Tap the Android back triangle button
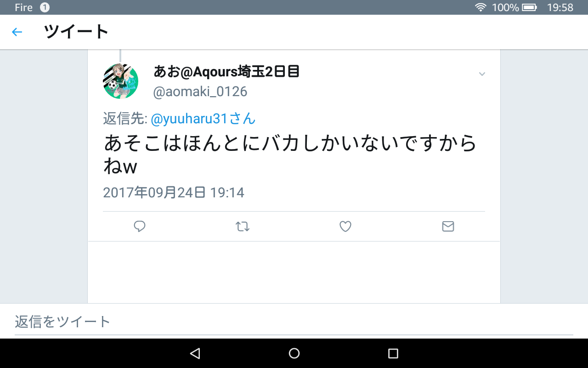 click(195, 353)
